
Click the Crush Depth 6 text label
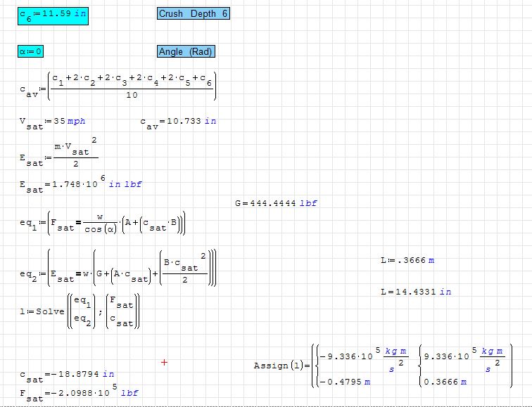[x=194, y=14]
